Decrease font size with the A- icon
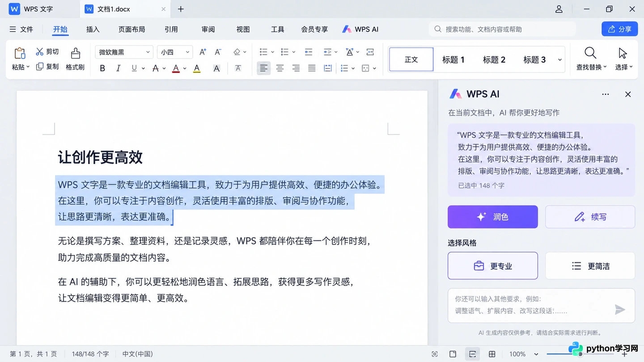The height and width of the screenshot is (362, 644). 218,52
